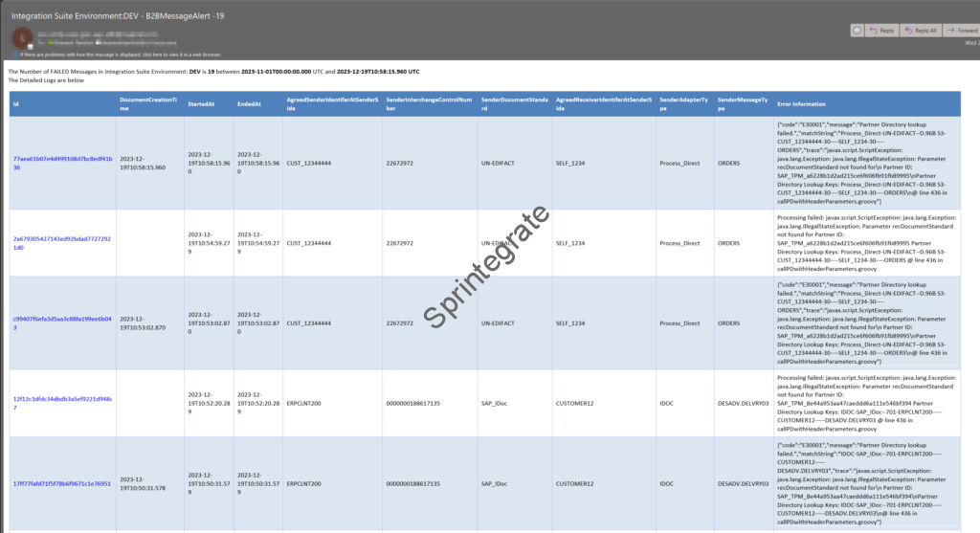Open message ID link starting with 2a679305

pyautogui.click(x=63, y=243)
